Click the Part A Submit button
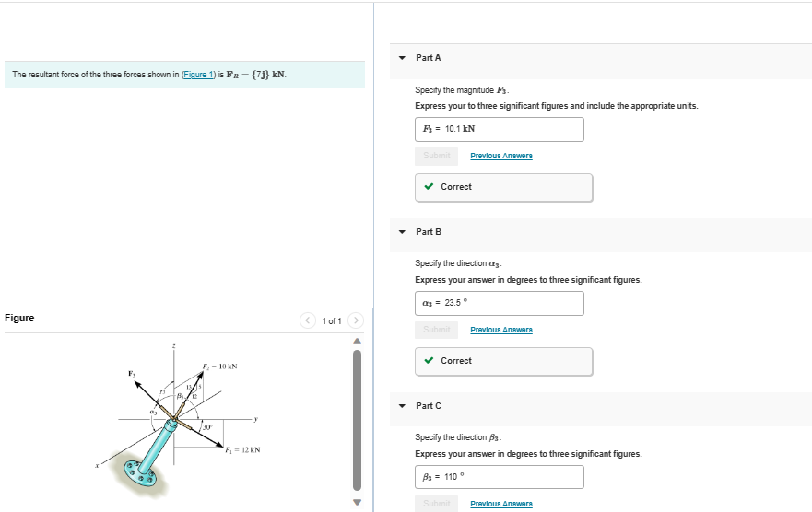Screen dimensions: 812x512 (x=437, y=156)
